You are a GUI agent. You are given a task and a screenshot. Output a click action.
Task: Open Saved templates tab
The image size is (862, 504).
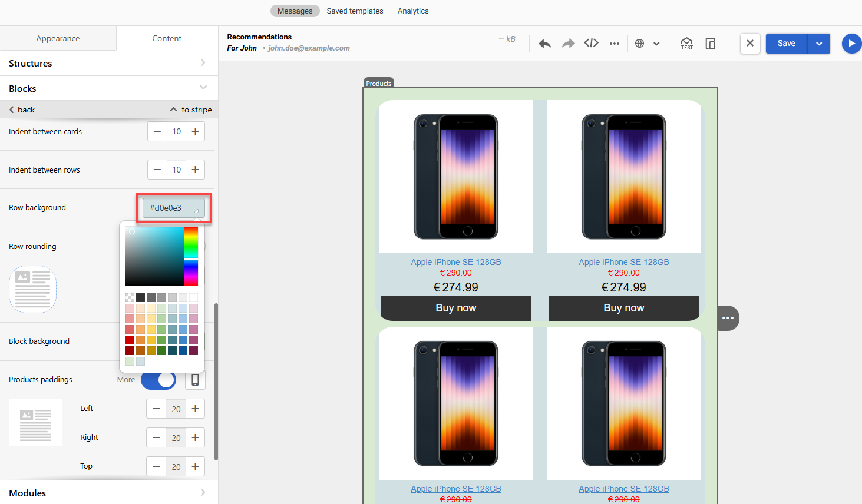[355, 11]
